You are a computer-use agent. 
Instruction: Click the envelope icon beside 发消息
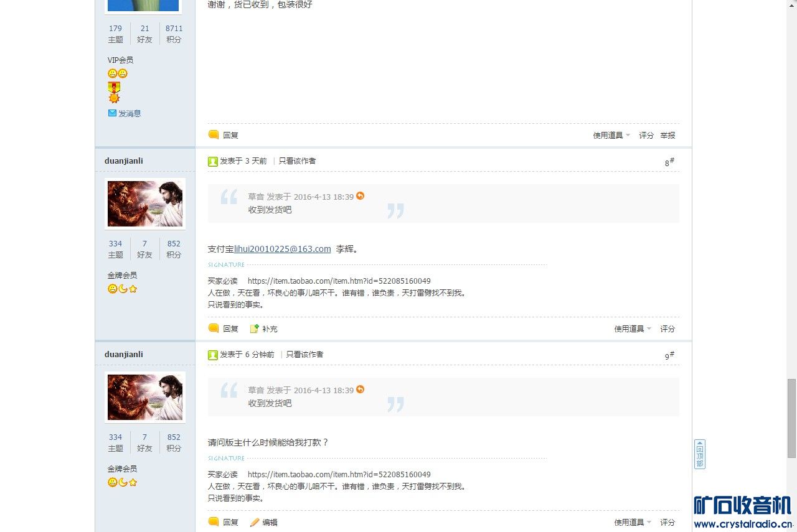(112, 113)
